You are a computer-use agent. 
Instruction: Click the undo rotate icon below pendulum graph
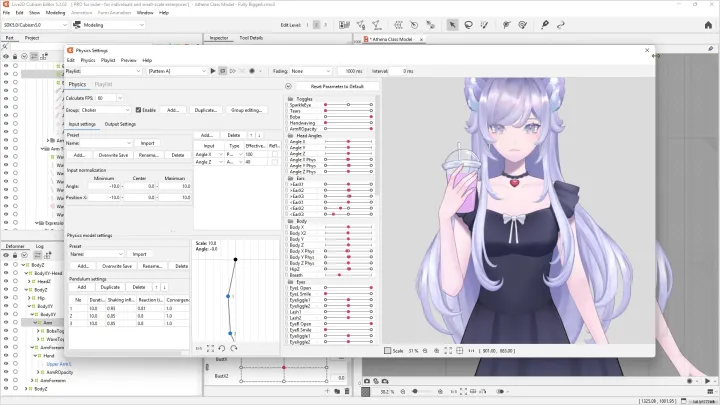(x=222, y=349)
